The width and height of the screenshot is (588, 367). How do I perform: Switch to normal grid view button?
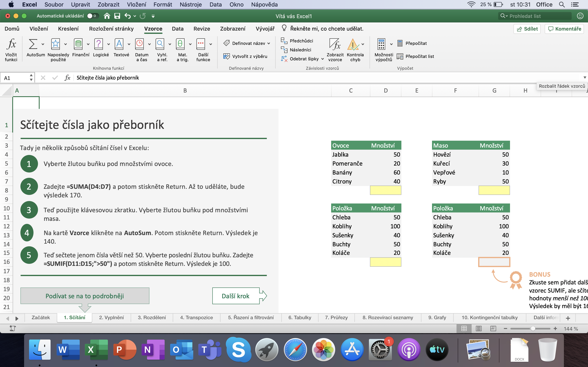click(464, 328)
